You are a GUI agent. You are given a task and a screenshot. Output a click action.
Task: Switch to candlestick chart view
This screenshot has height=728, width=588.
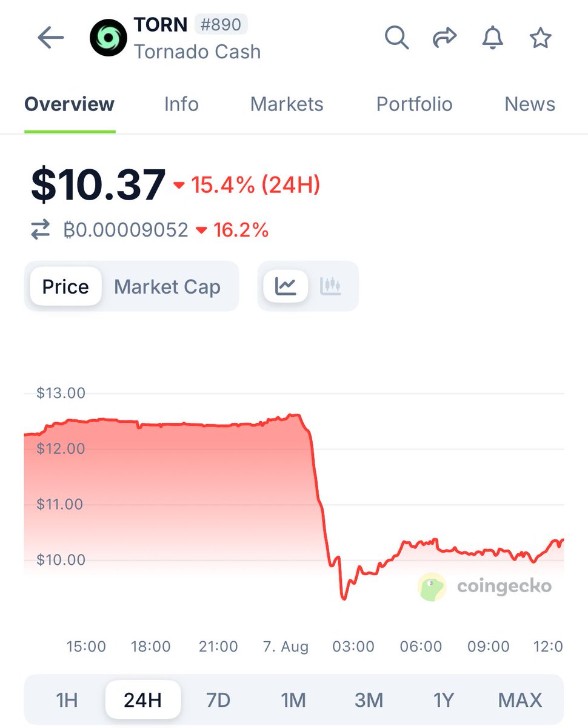coord(331,286)
